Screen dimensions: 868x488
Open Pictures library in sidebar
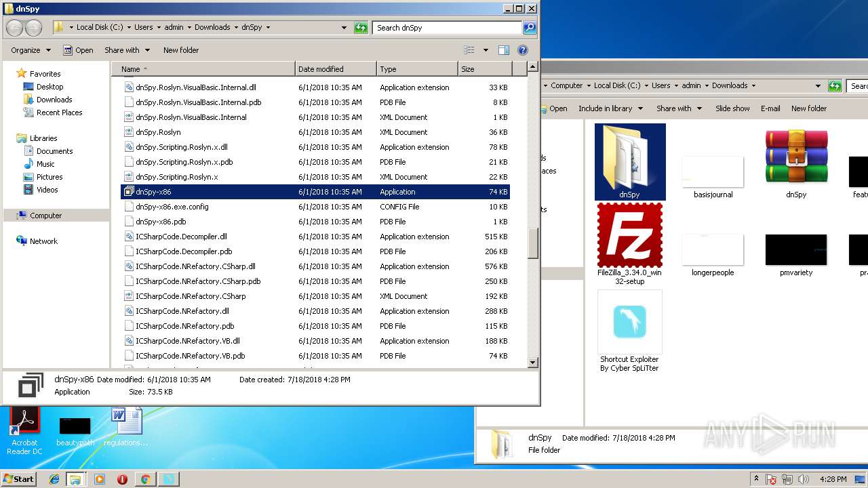point(50,177)
